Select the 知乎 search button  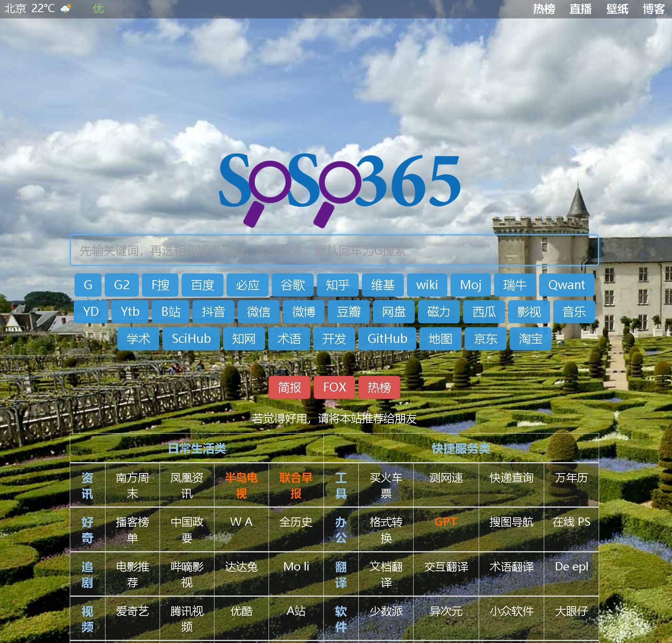[x=337, y=285]
